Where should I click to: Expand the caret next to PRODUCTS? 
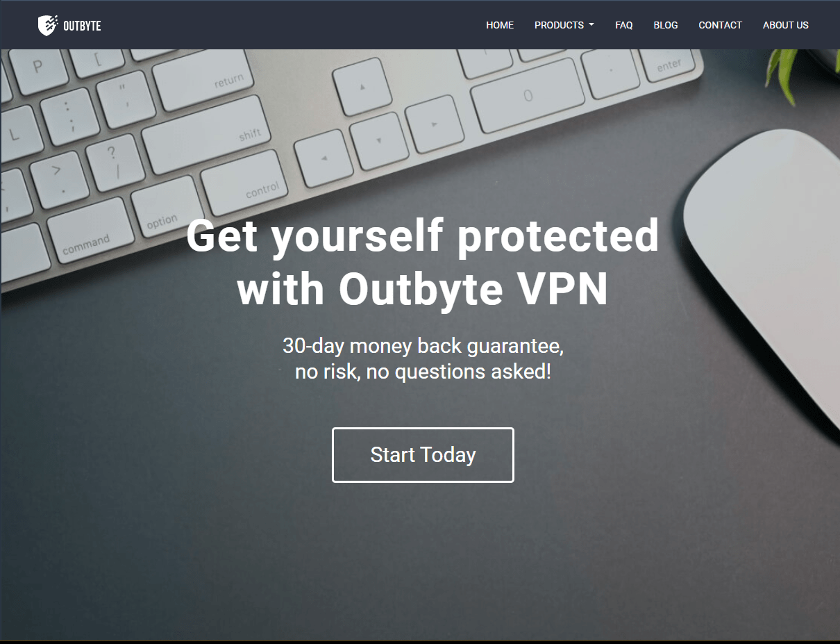coord(591,25)
